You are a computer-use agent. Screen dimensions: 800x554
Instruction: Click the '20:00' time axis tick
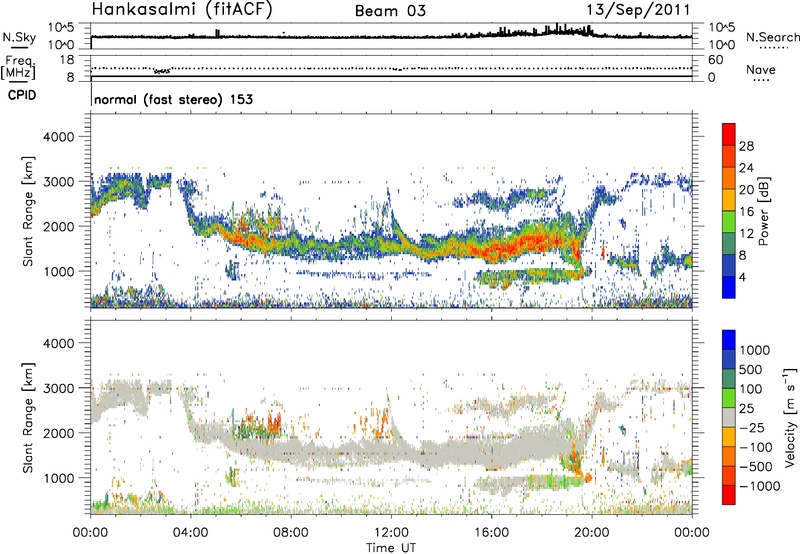coord(592,533)
